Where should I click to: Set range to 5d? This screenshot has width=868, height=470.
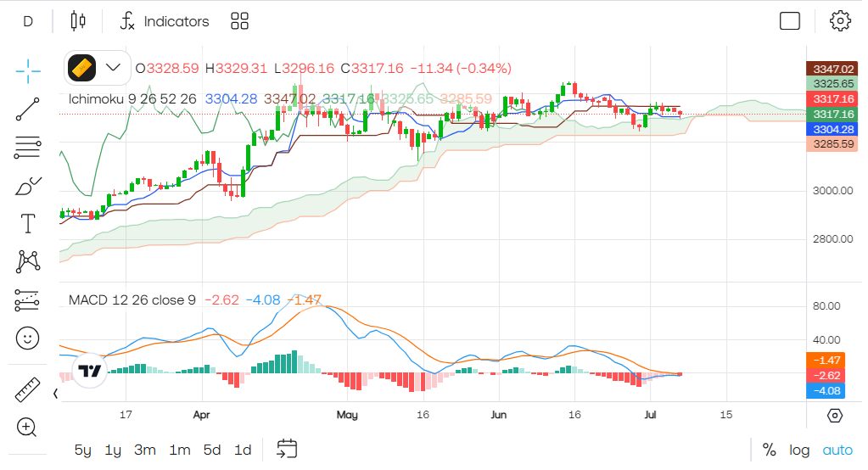pos(212,450)
